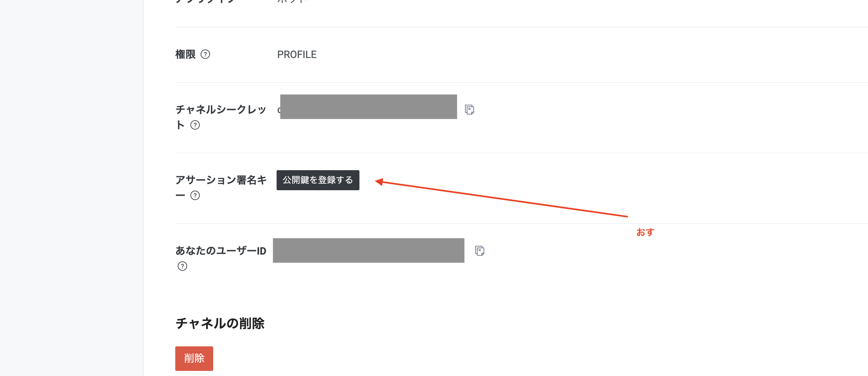The width and height of the screenshot is (868, 376).
Task: Click the help icon next to 権限
Action: (x=206, y=54)
